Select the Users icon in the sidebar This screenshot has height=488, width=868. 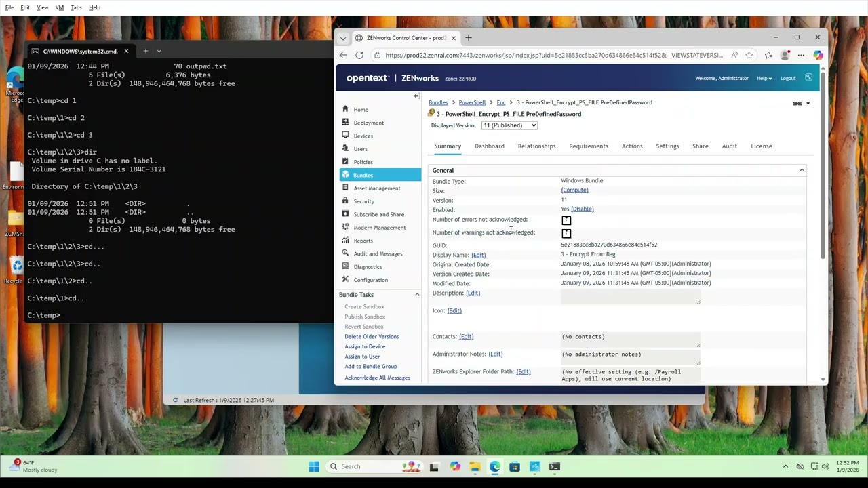pyautogui.click(x=345, y=148)
